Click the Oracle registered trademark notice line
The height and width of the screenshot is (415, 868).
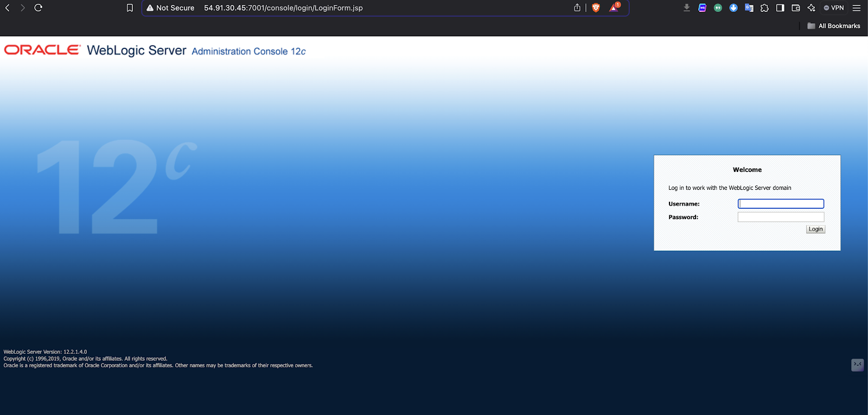pyautogui.click(x=158, y=366)
